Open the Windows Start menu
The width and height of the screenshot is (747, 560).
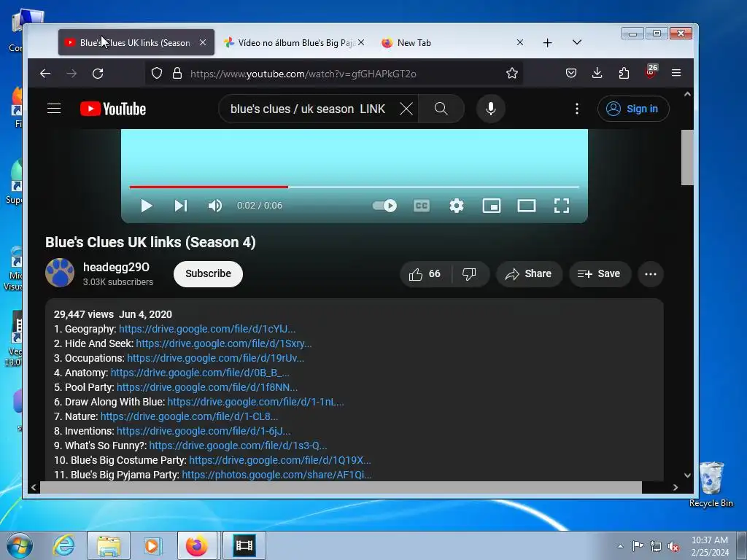click(20, 545)
